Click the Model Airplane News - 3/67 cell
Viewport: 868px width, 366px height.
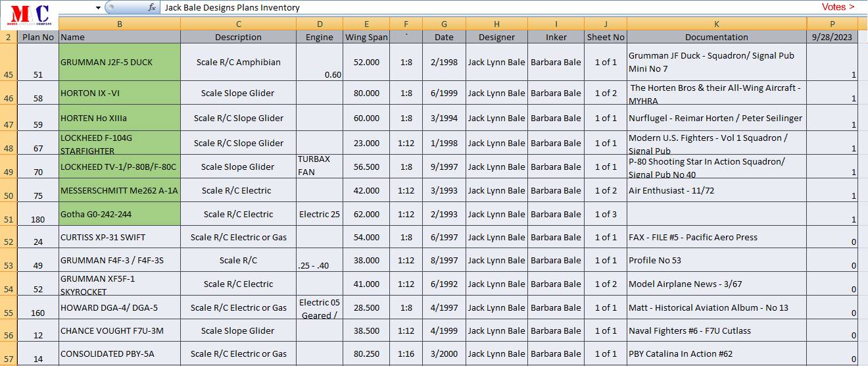(x=717, y=284)
